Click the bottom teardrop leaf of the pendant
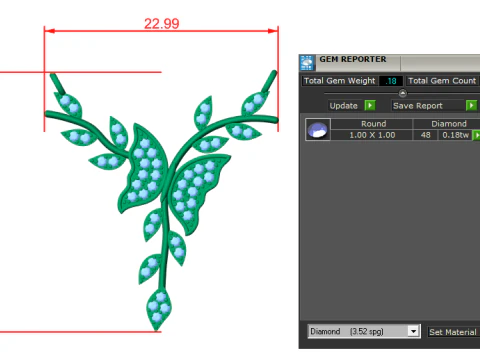 [x=159, y=310]
